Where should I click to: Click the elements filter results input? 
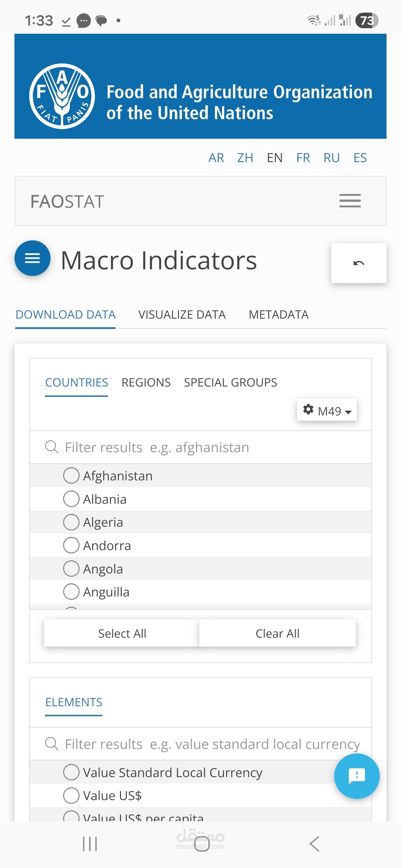pyautogui.click(x=212, y=744)
